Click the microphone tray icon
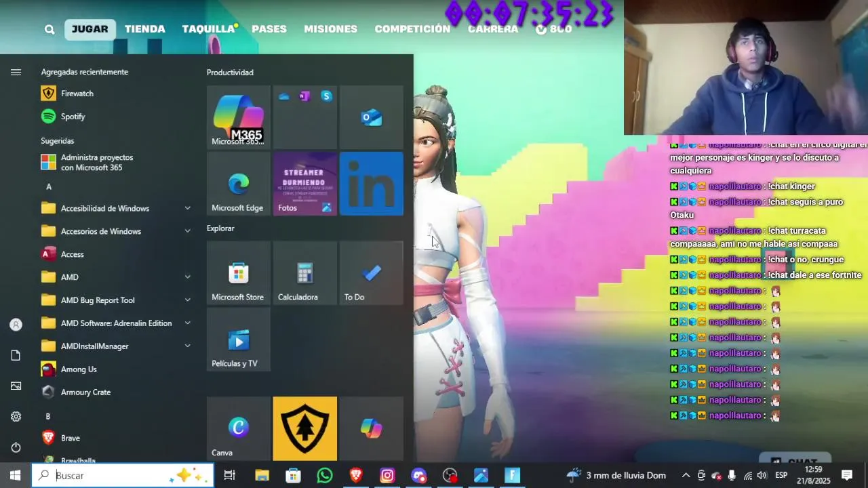The height and width of the screenshot is (488, 868). 732,476
